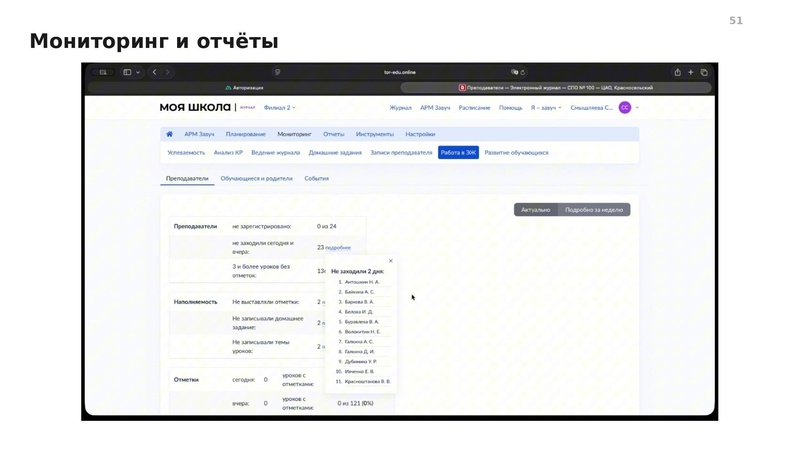Click 'Буравлева В. А.' in the popup list

click(x=362, y=322)
